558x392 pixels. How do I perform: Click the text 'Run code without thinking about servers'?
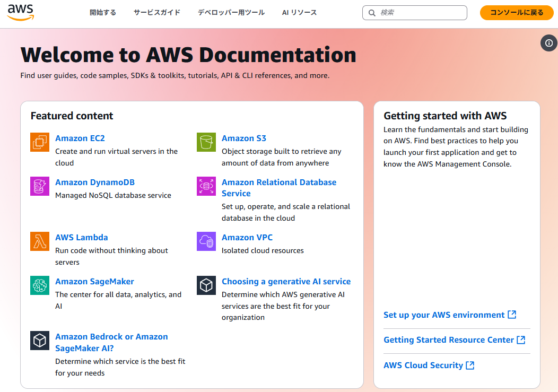point(111,256)
